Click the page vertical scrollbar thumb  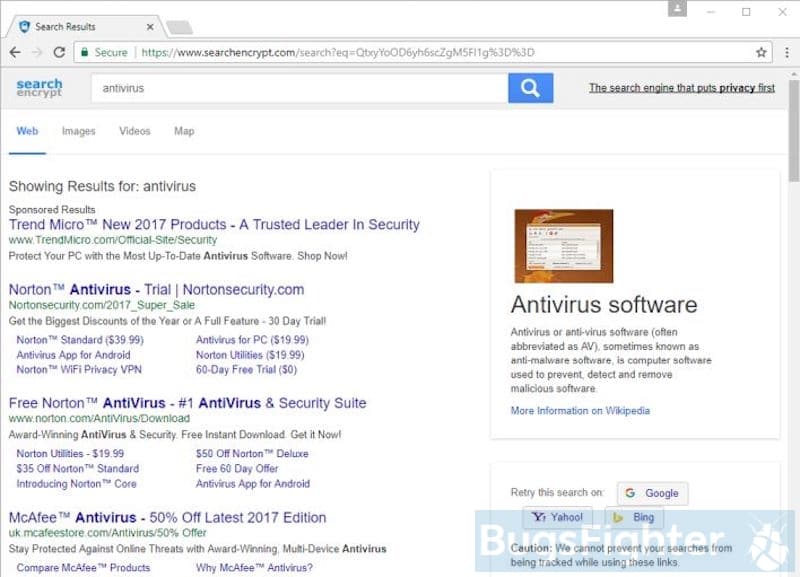tap(794, 130)
